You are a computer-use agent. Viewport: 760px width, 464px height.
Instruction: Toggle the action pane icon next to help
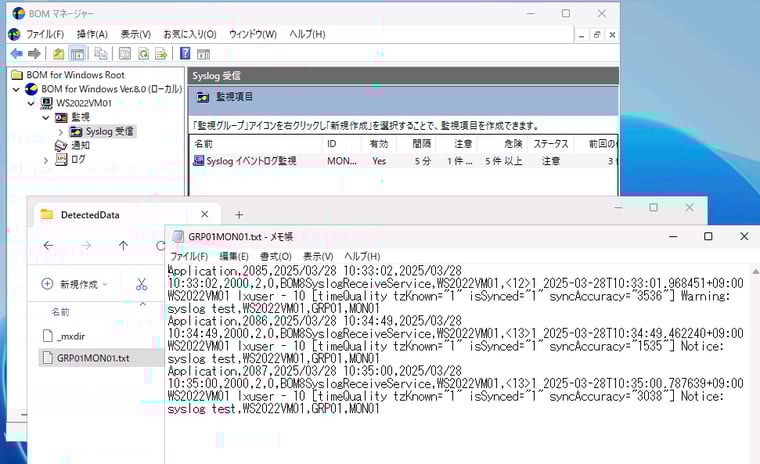[x=204, y=54]
